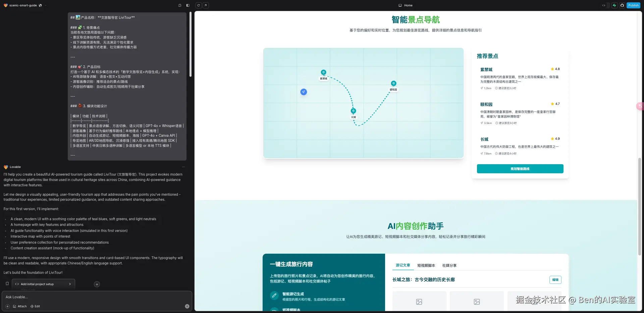Toggle the code view switch
Viewport: 644px width, 313px height.
[606, 5]
